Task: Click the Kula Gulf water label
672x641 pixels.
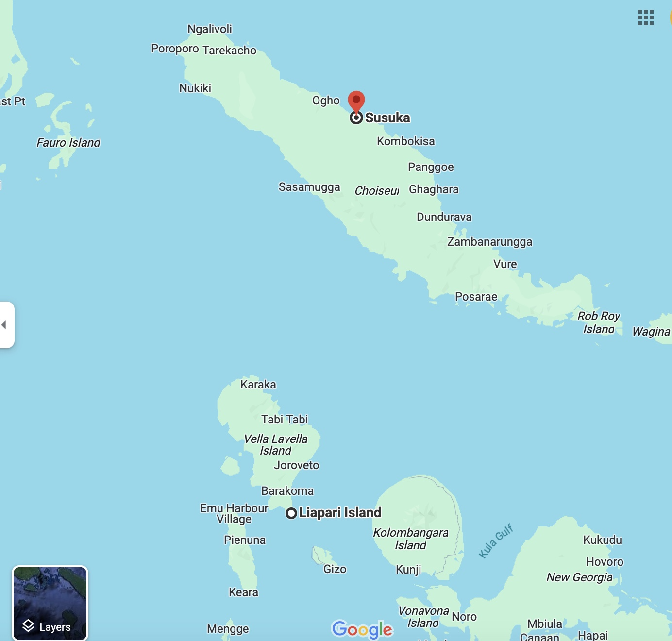Action: click(x=495, y=541)
